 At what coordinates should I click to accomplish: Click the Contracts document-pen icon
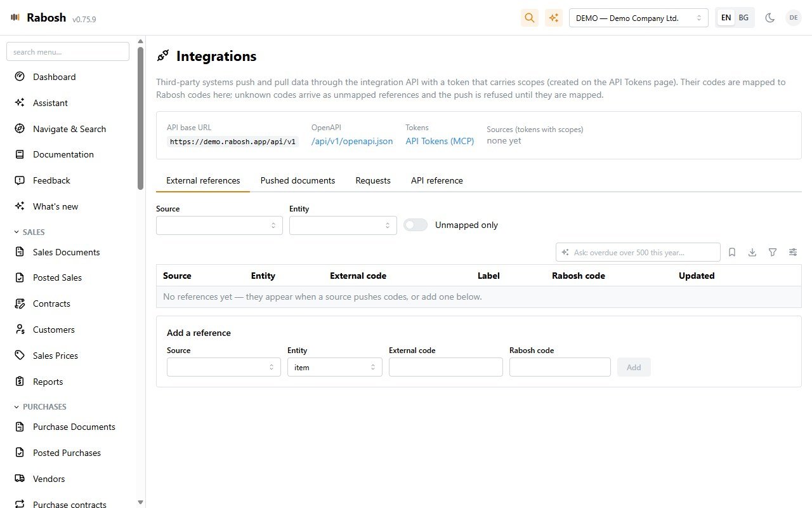[20, 304]
